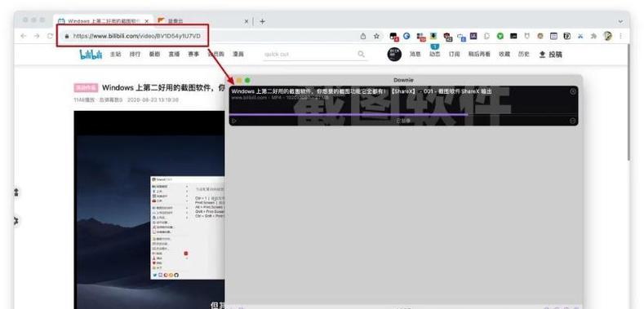
Task: Remove the download item in Downie
Action: 573,91
